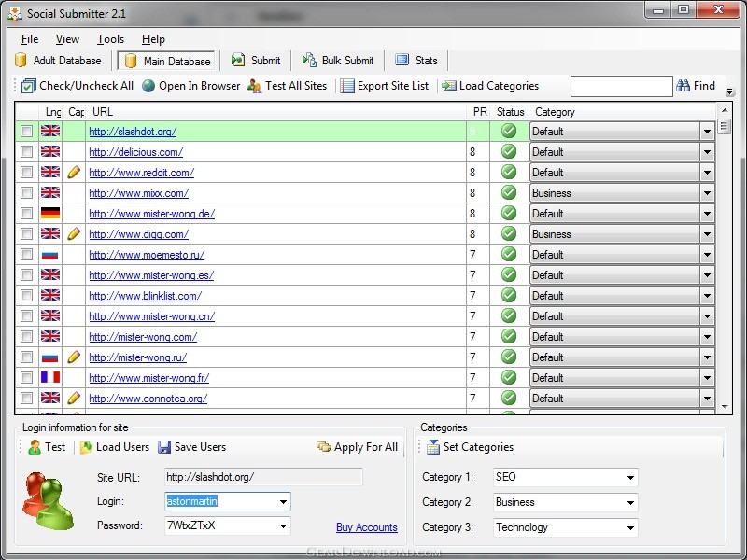Click Check/Uncheck All icon
This screenshot has width=747, height=560.
tap(29, 86)
